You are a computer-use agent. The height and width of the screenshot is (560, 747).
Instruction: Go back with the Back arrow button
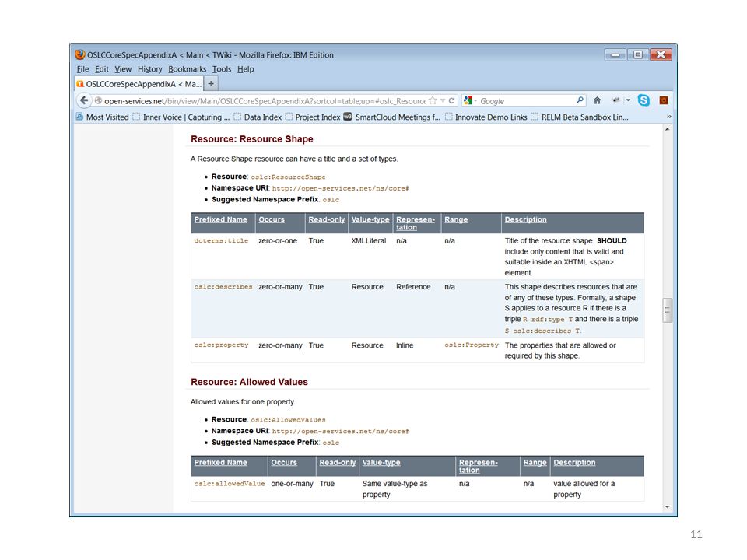pyautogui.click(x=84, y=100)
